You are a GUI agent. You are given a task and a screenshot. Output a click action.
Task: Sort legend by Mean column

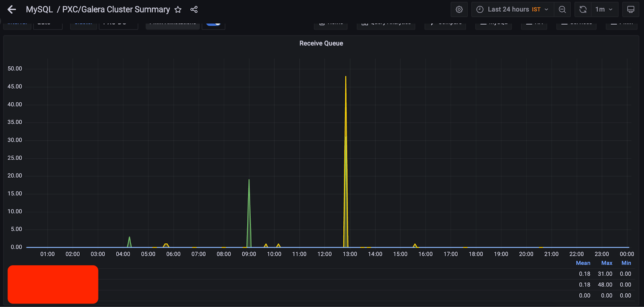point(583,263)
